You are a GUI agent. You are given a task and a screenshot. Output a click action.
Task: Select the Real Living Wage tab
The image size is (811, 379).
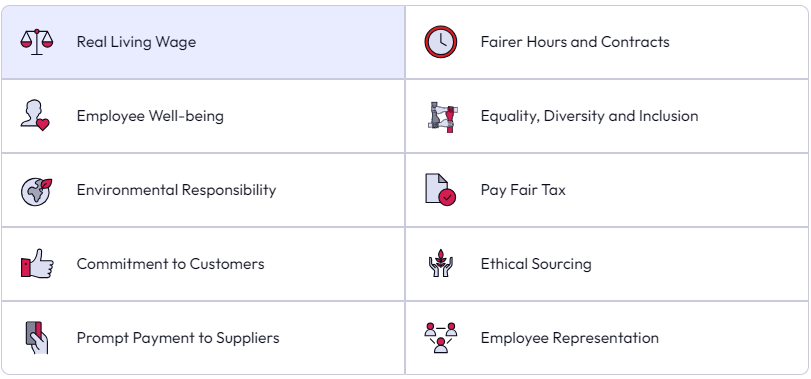(203, 42)
